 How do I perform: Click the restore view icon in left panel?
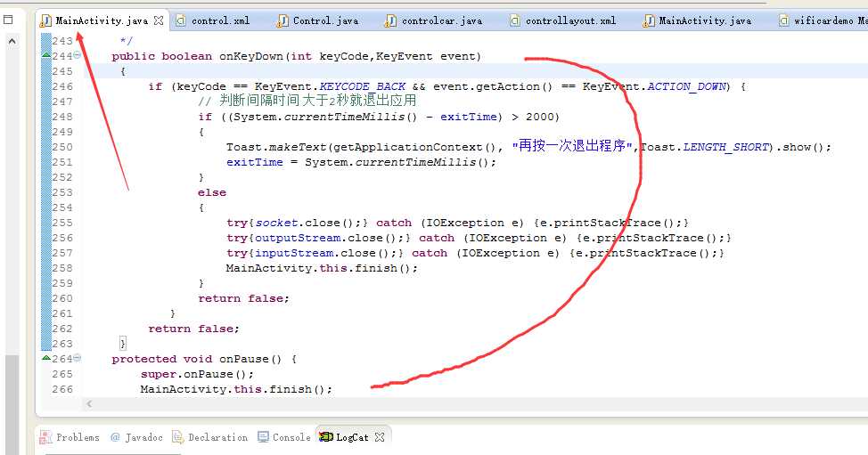[8, 20]
